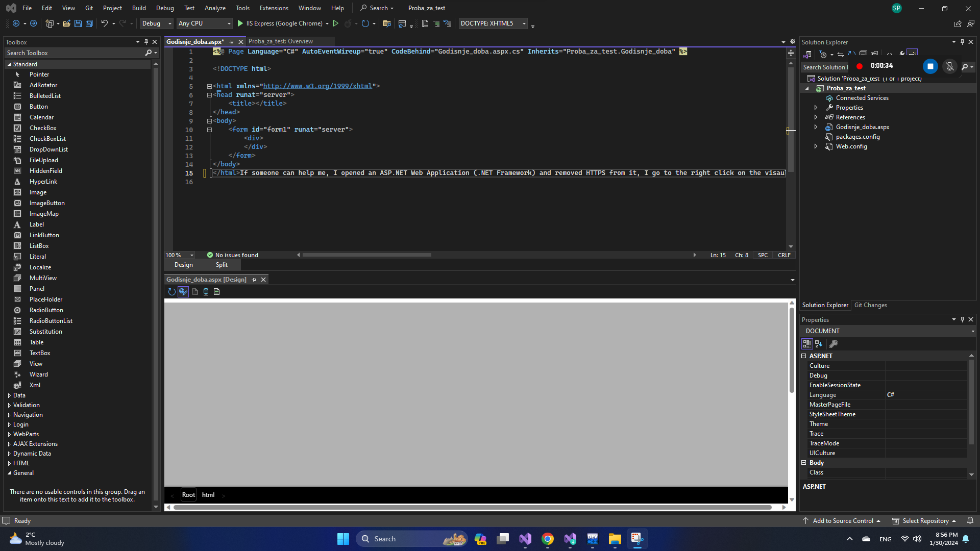Toggle the recording microphone mute button
This screenshot has height=551, width=980.
pyautogui.click(x=949, y=66)
